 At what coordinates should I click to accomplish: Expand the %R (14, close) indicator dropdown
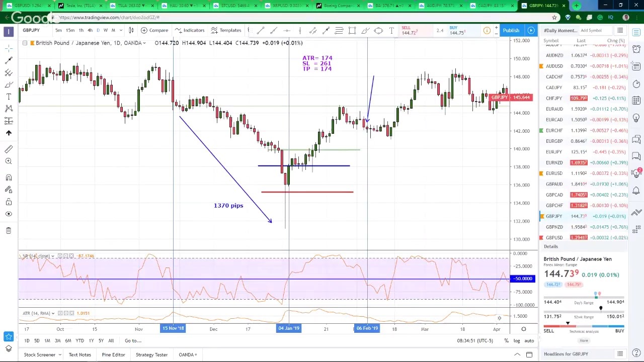point(52,256)
